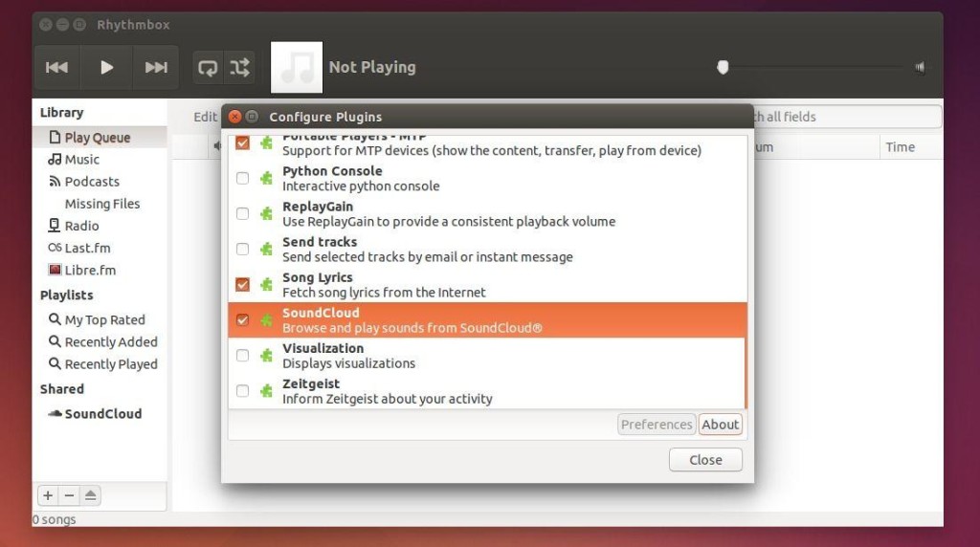This screenshot has width=980, height=547.
Task: Skip to next track button
Action: coord(156,68)
